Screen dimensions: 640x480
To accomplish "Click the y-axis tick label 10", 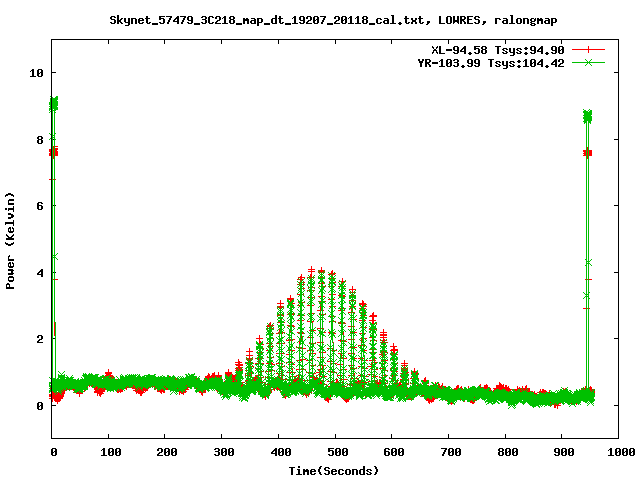I will [x=36, y=73].
